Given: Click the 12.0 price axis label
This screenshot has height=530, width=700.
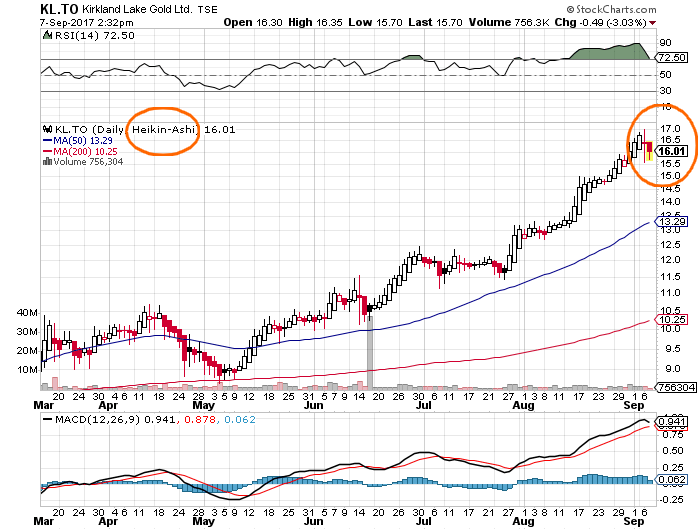Looking at the screenshot, I should point(670,260).
